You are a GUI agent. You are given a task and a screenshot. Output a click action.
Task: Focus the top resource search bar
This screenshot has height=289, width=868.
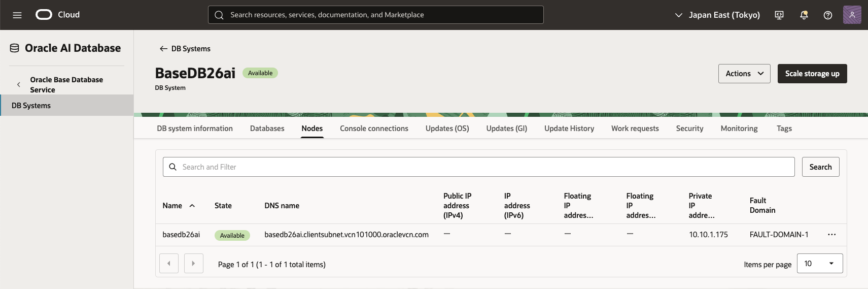(x=376, y=15)
